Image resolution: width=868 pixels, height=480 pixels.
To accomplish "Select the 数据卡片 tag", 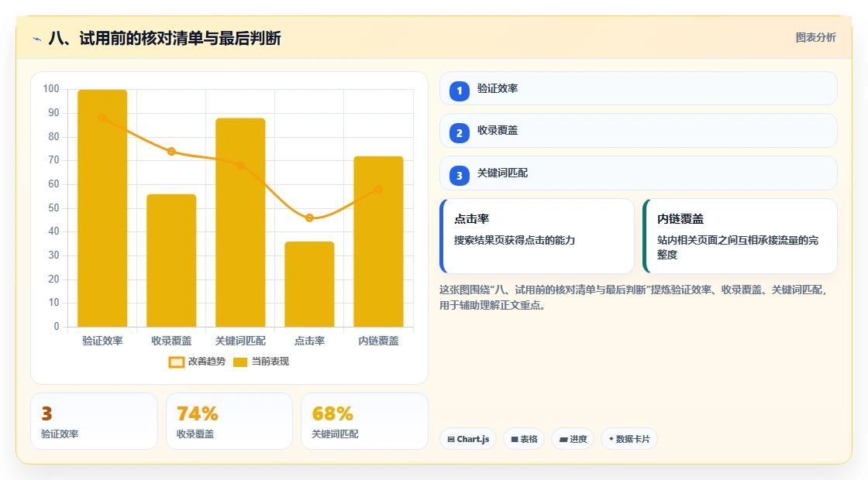I will [629, 439].
